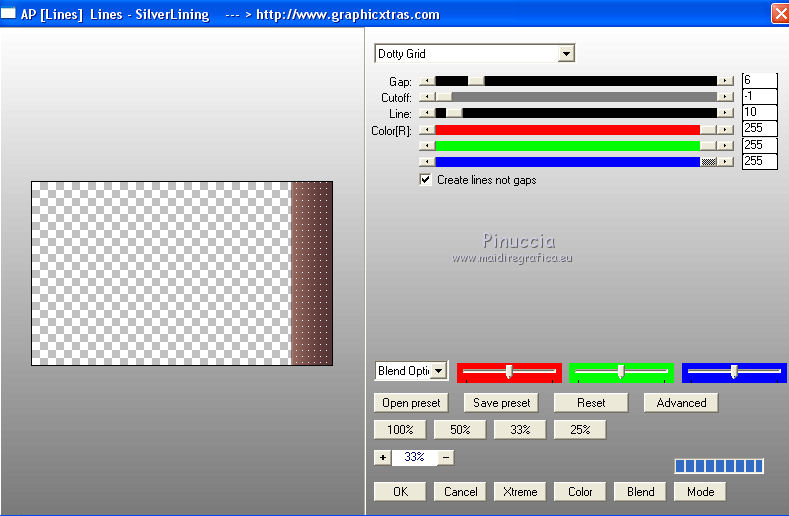Click the Cutoff slider right arrow

pyautogui.click(x=726, y=97)
